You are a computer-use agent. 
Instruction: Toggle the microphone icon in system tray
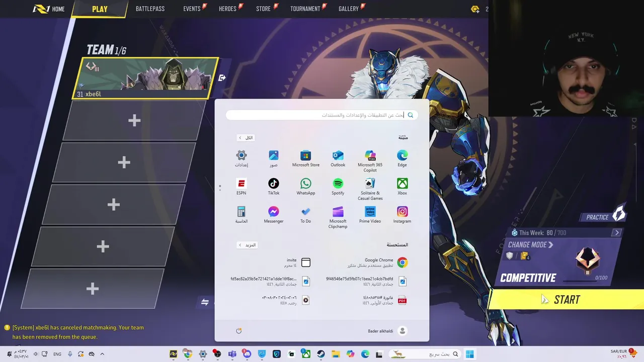[x=70, y=354]
